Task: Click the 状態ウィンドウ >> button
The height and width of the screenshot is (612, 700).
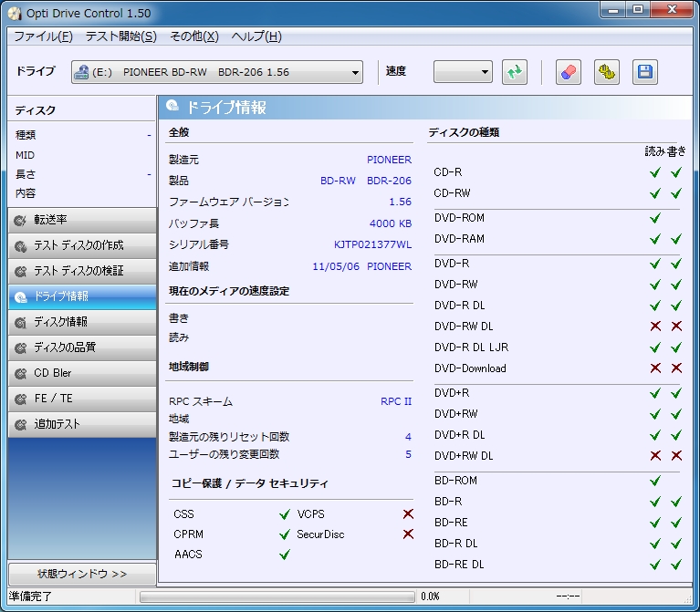Action: pyautogui.click(x=82, y=574)
